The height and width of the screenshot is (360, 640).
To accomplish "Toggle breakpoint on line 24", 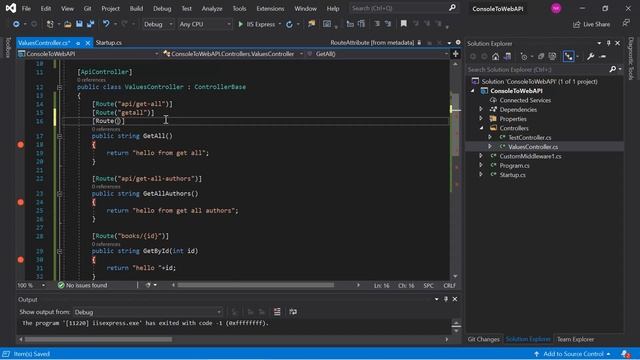I will pyautogui.click(x=20, y=202).
